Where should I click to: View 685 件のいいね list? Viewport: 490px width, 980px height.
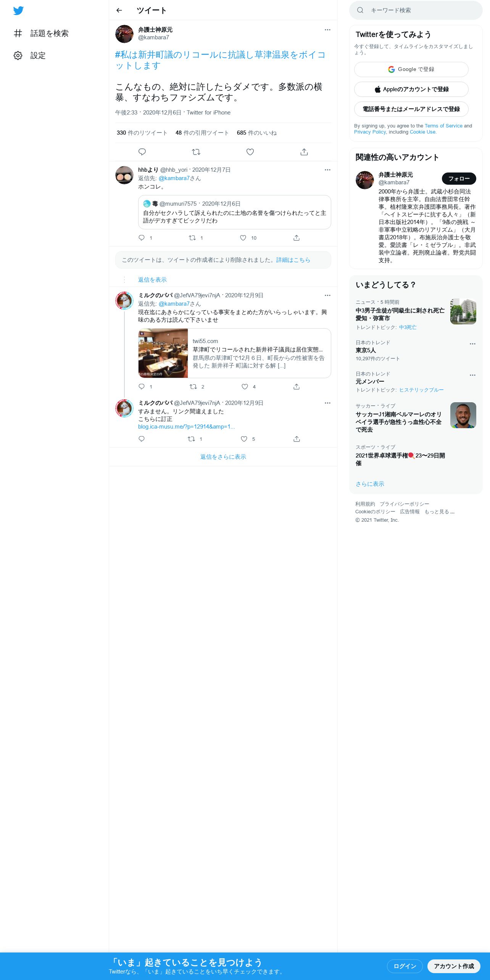coord(257,133)
